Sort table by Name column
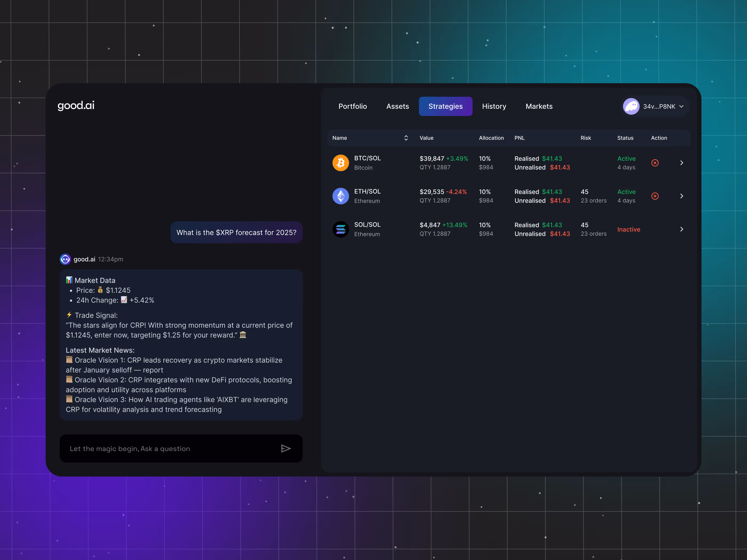Image resolution: width=747 pixels, height=560 pixels. (406, 138)
